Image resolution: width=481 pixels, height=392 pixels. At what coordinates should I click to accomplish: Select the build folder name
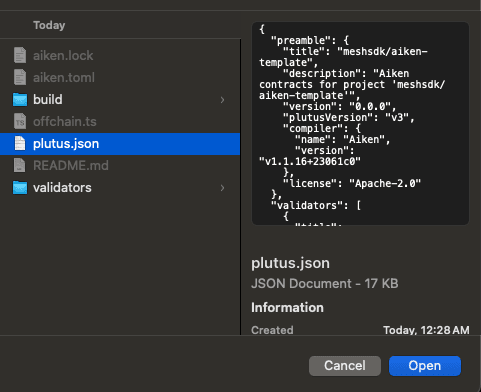48,99
